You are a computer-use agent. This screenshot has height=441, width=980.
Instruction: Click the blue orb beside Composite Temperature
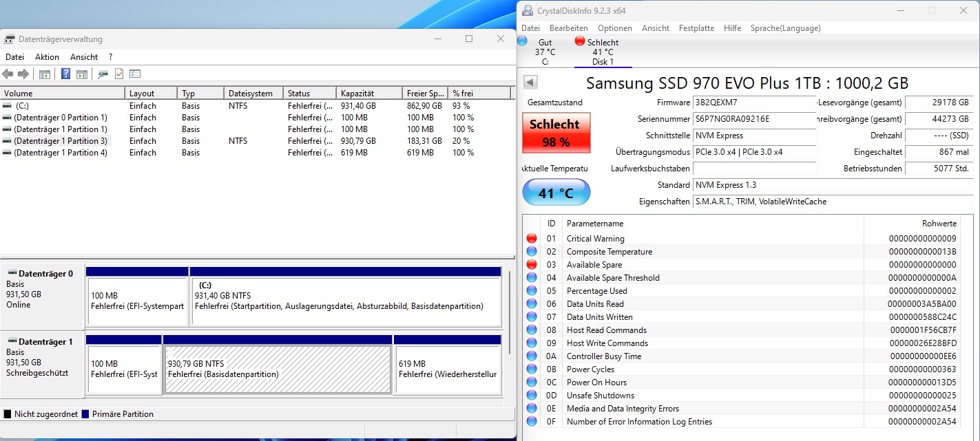(x=532, y=252)
